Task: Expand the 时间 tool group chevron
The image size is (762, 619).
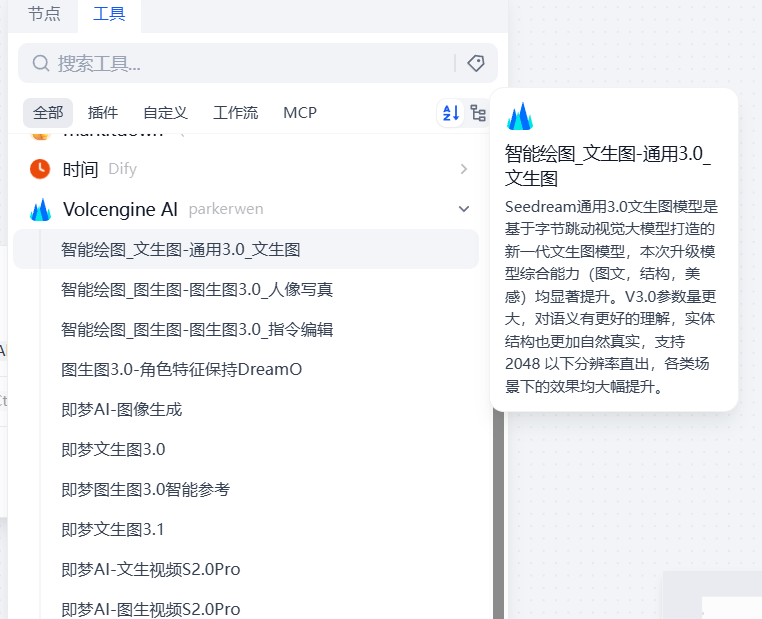Action: (463, 169)
